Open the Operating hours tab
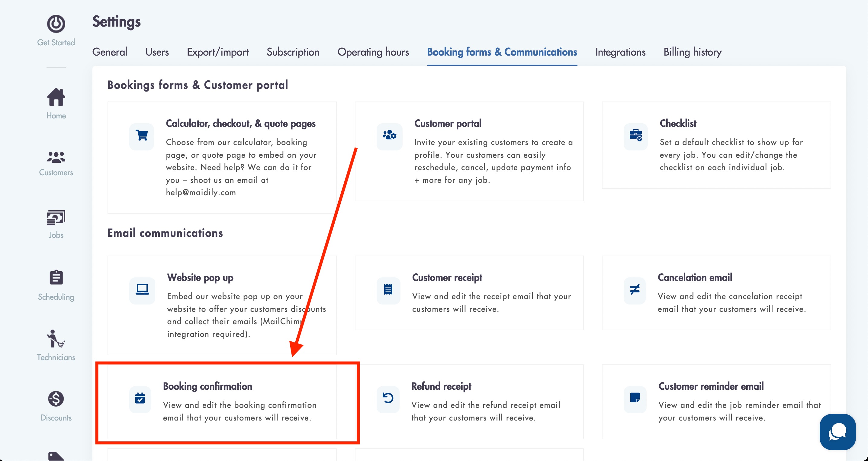The height and width of the screenshot is (461, 868). click(x=373, y=52)
